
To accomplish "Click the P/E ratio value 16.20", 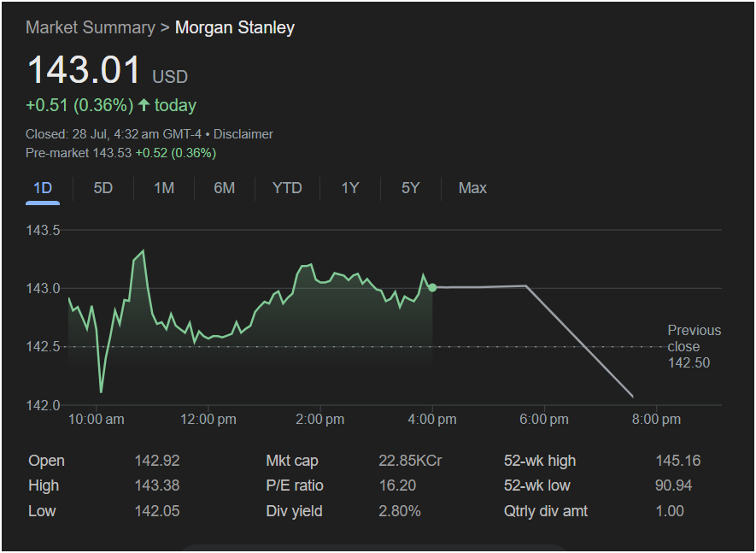I will click(397, 485).
